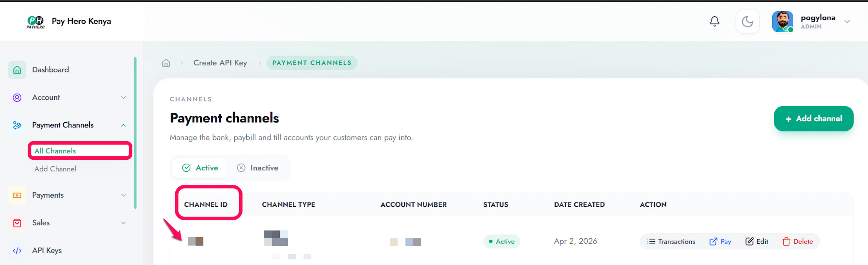Click the DATE CREATED column header
Image resolution: width=868 pixels, height=265 pixels.
point(579,204)
